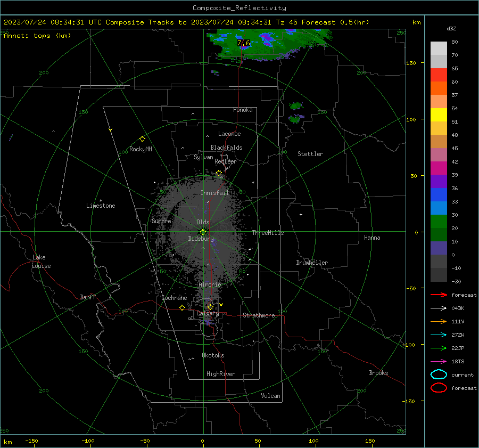Select the white 70-80 dBZ swatch
This screenshot has height=448, width=479.
(439, 48)
